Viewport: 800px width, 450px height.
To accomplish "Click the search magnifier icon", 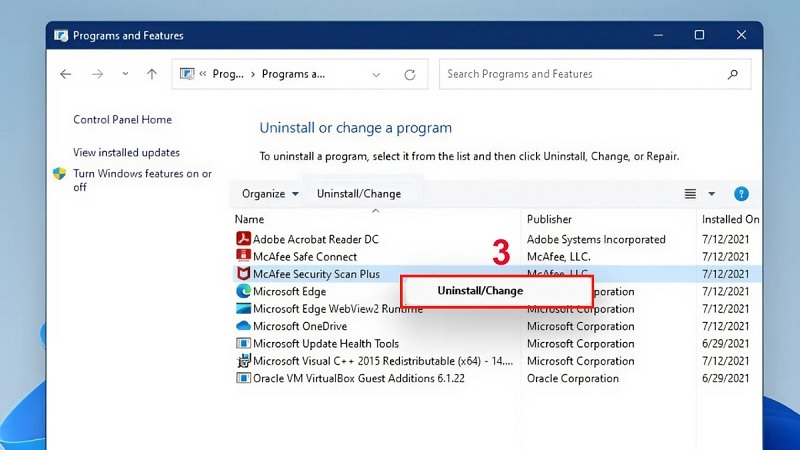I will click(733, 74).
